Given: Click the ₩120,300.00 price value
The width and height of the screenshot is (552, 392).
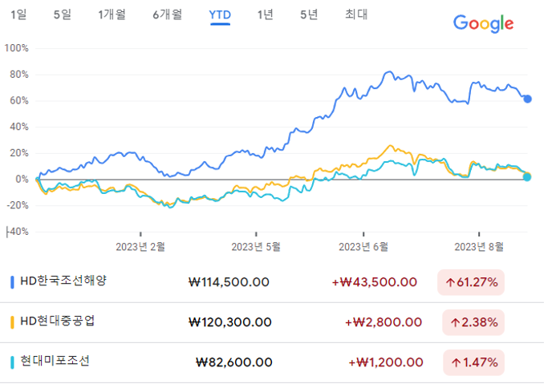Looking at the screenshot, I should coord(230,322).
